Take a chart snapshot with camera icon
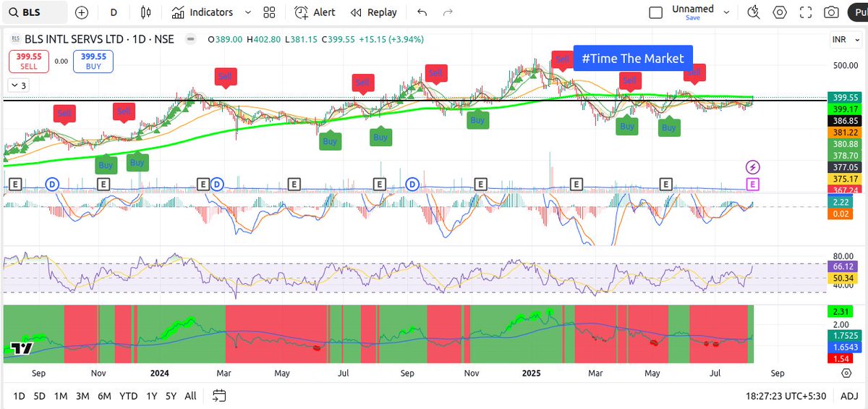This screenshot has height=409, width=868. [x=832, y=12]
